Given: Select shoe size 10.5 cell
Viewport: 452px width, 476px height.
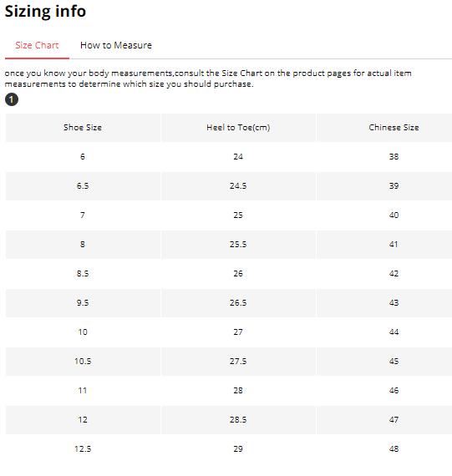Looking at the screenshot, I should tap(83, 362).
